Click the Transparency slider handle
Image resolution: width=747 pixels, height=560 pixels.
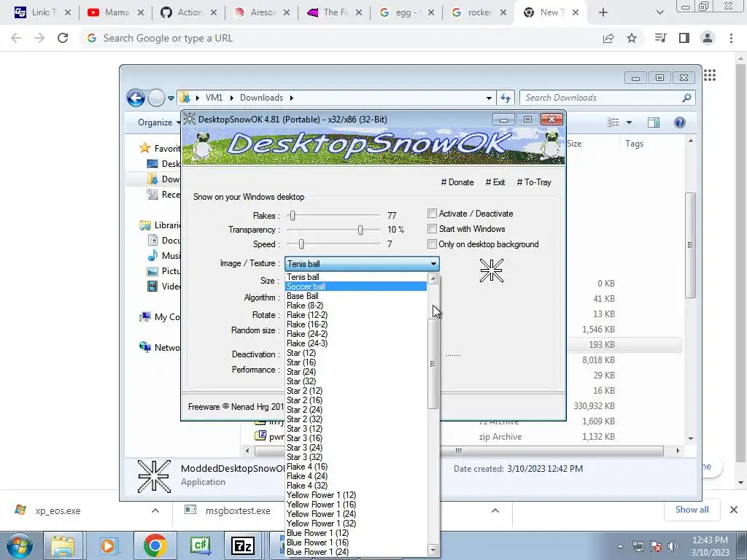tap(360, 230)
